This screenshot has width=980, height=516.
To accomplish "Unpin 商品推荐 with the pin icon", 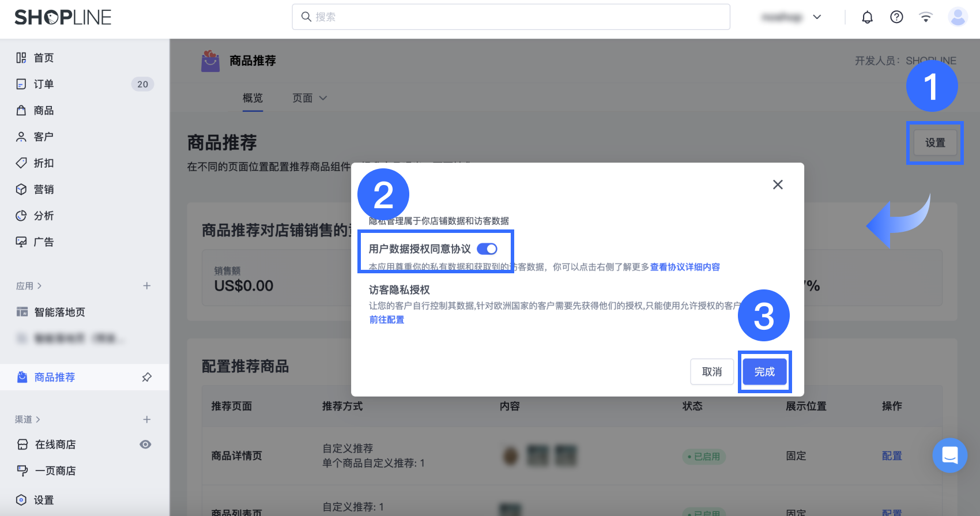I will [147, 377].
